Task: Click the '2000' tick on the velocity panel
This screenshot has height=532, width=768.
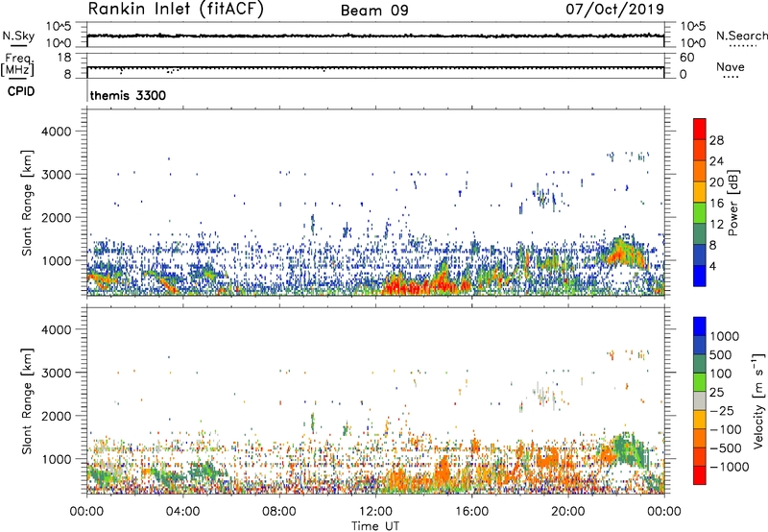Action: pos(56,416)
